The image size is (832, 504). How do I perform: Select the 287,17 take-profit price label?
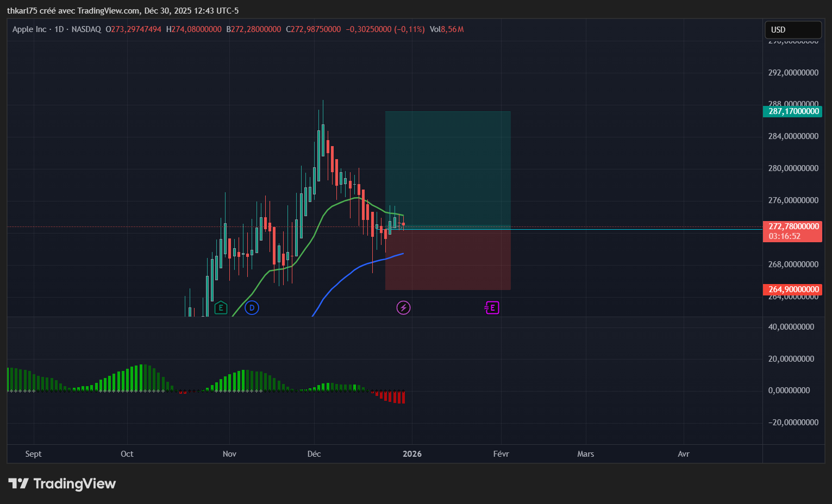coord(793,111)
